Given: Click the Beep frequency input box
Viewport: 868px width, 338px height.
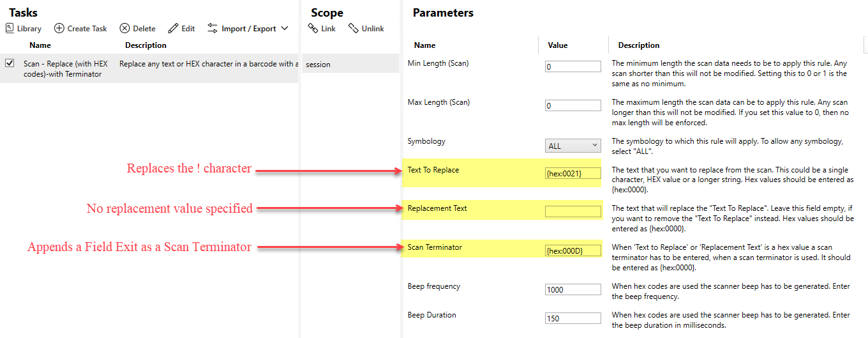Looking at the screenshot, I should pos(572,289).
